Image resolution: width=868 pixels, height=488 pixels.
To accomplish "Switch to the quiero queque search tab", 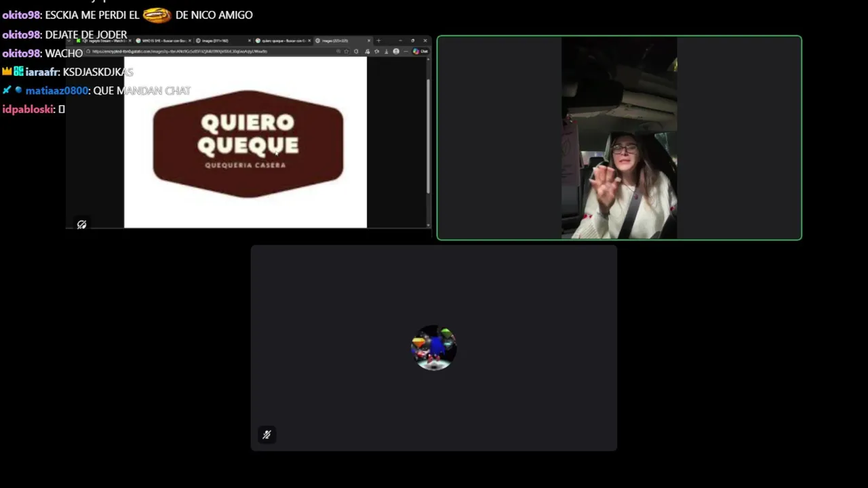I will point(283,41).
